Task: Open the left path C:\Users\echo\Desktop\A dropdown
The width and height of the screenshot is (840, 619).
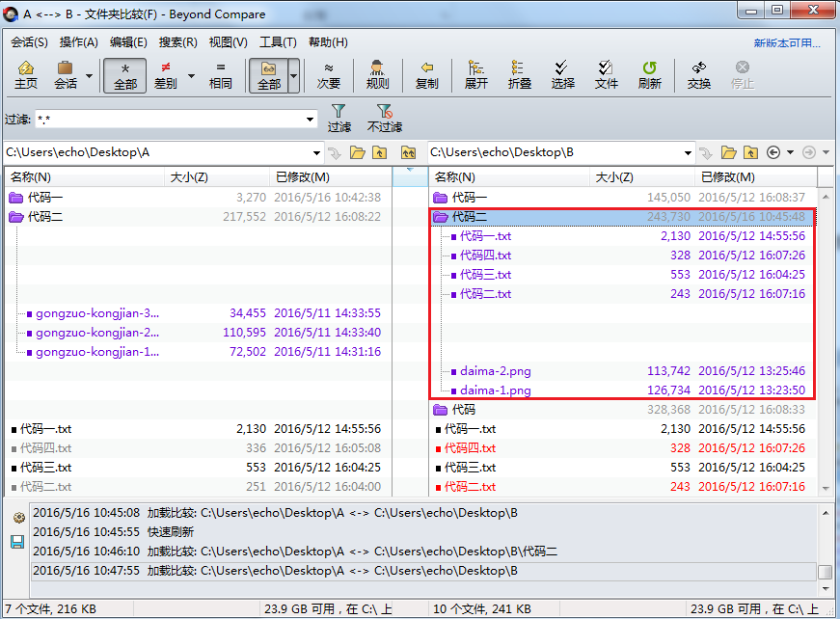Action: pyautogui.click(x=316, y=152)
